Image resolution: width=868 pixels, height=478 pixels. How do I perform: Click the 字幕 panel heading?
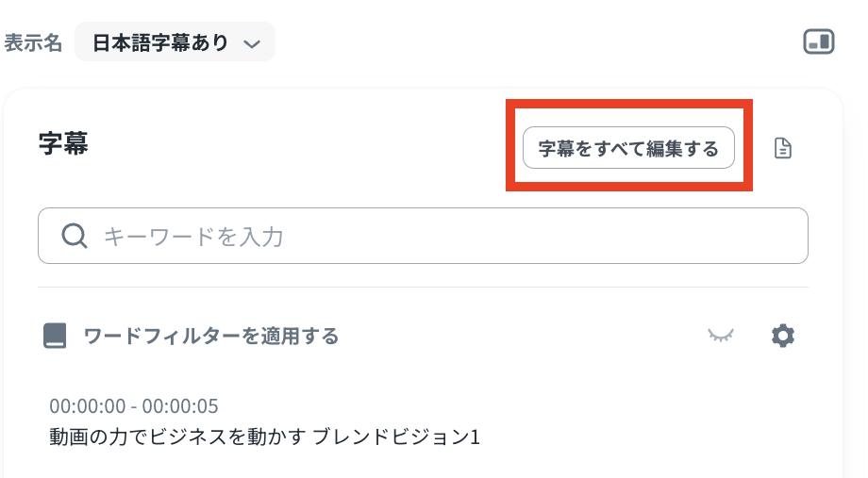pos(63,144)
